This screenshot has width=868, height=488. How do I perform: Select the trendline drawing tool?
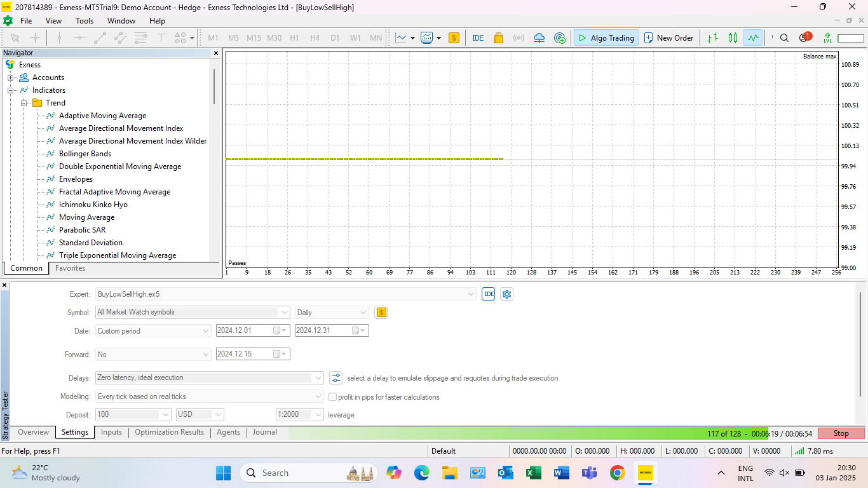coord(100,38)
